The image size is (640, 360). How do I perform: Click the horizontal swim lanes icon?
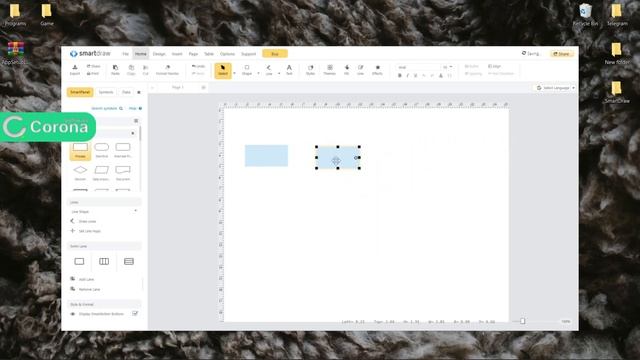(x=129, y=261)
